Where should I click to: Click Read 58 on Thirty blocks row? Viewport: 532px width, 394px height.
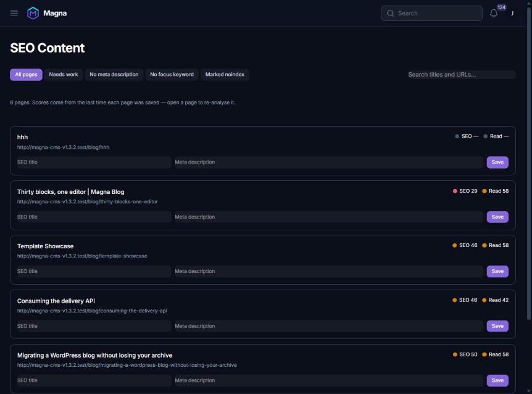click(x=495, y=191)
